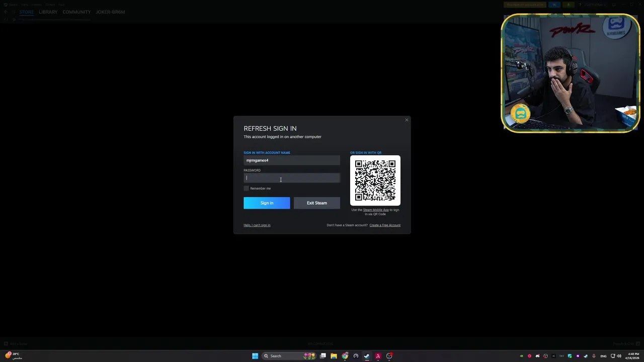Click the Discord tray icon
This screenshot has width=644, height=362.
pos(537,356)
